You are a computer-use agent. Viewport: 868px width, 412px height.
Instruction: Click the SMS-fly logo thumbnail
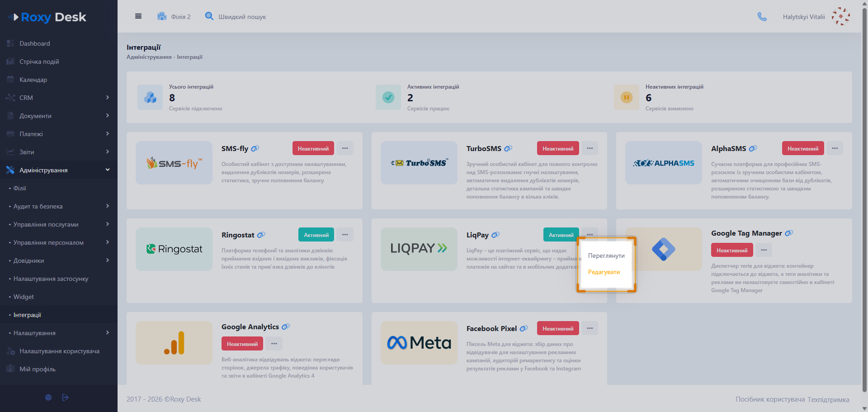click(x=174, y=163)
